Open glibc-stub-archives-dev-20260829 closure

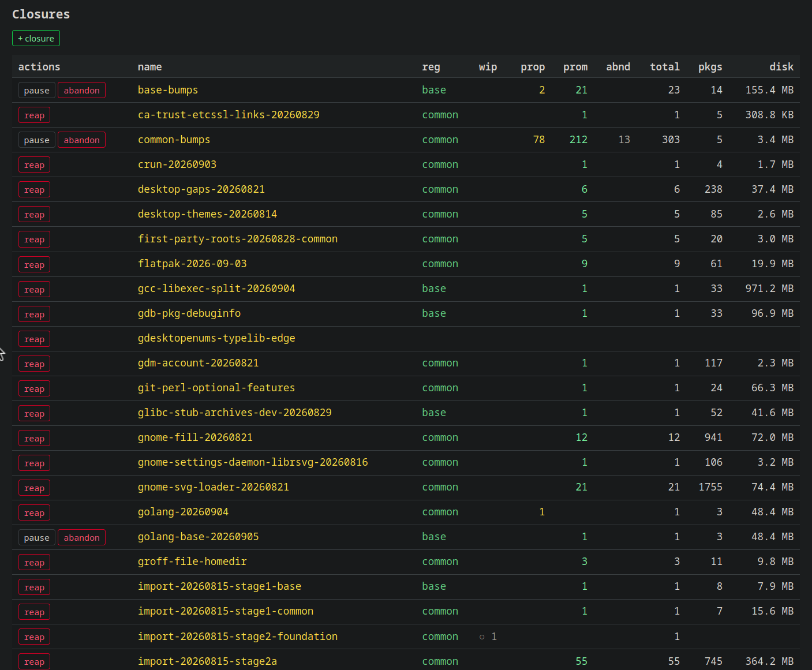click(x=235, y=413)
